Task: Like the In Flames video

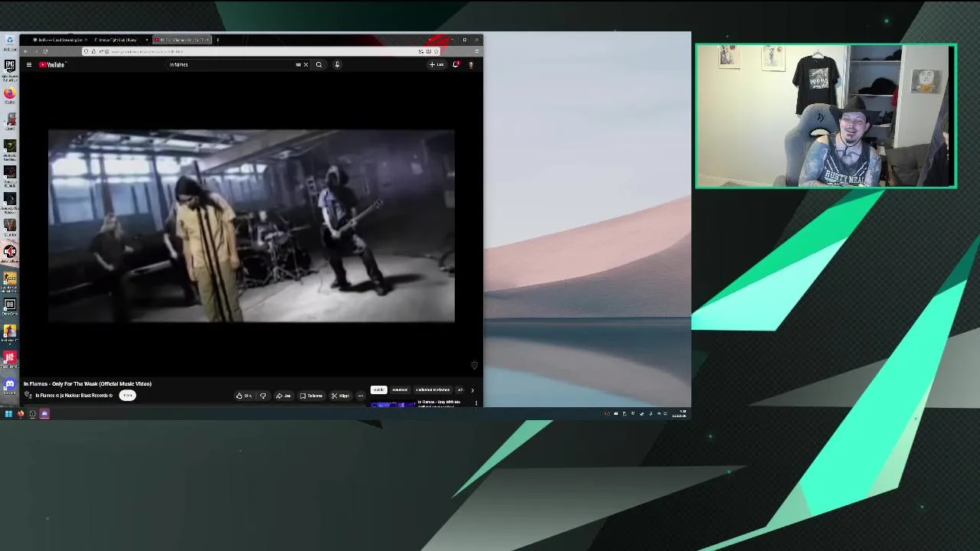Action: click(x=243, y=396)
